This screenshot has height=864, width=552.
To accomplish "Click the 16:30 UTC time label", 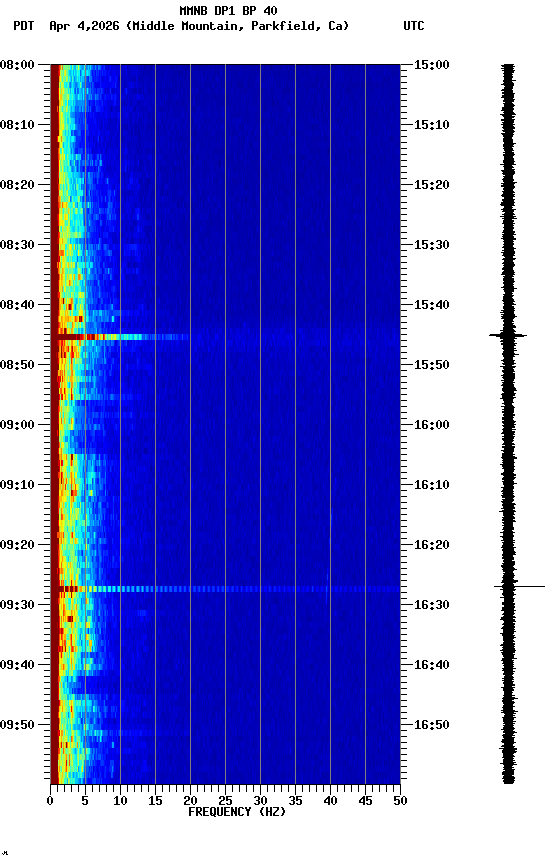I will 432,605.
